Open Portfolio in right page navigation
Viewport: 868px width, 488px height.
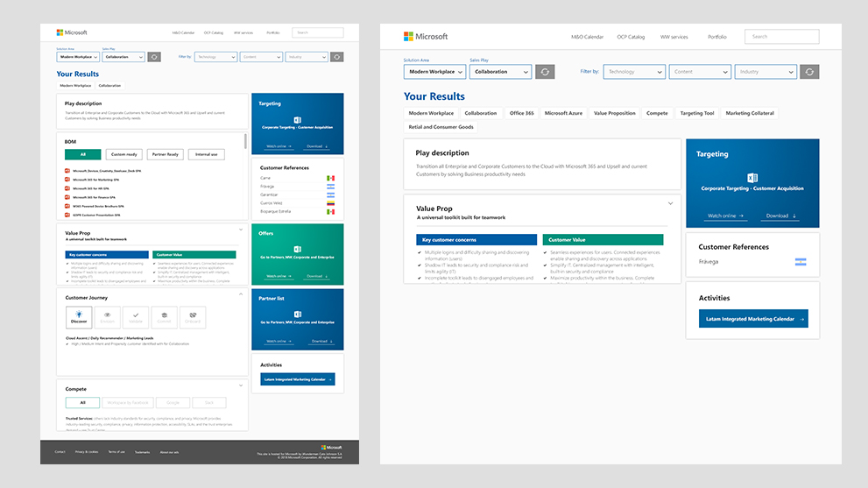[x=716, y=37]
